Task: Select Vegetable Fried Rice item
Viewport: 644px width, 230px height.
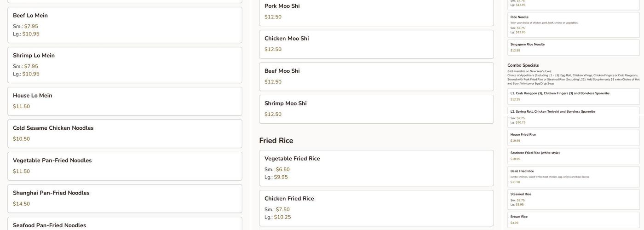Action: [376, 168]
